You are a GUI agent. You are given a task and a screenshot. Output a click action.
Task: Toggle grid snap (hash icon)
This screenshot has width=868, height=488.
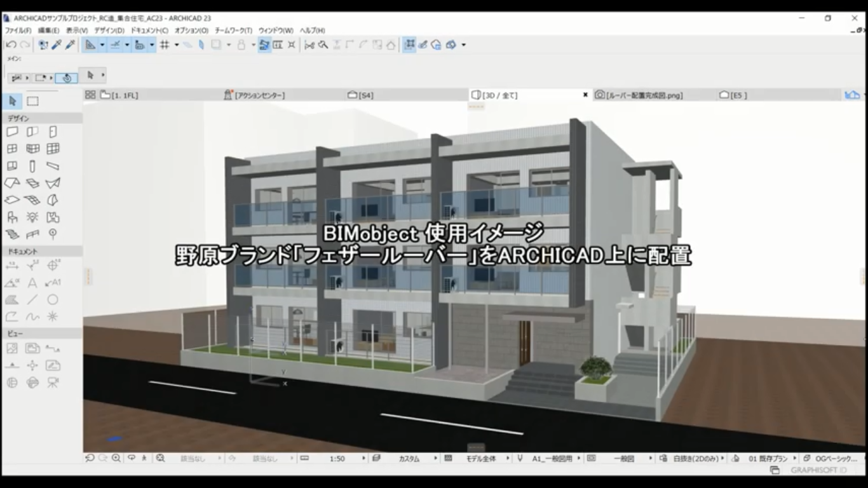[x=165, y=44]
